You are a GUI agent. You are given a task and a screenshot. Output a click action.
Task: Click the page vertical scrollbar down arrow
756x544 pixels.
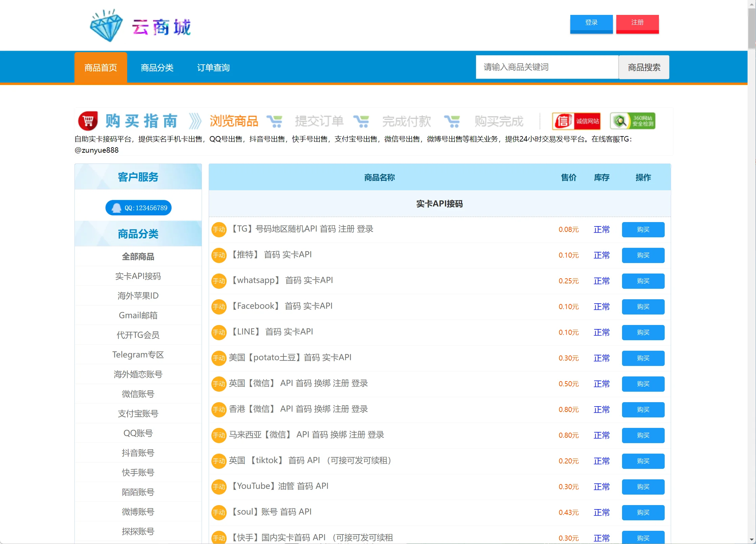pyautogui.click(x=752, y=540)
